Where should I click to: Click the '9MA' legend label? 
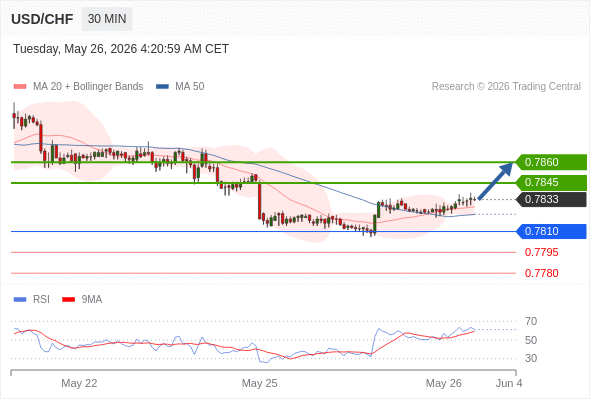92,300
